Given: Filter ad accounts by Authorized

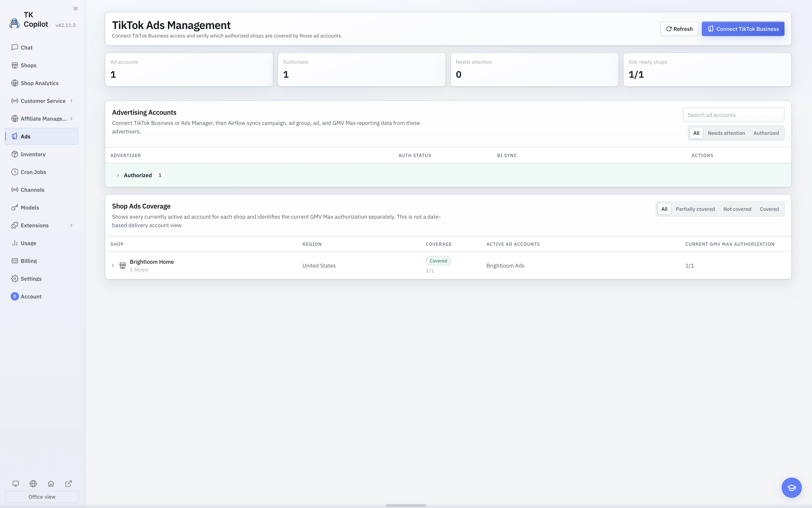Looking at the screenshot, I should tap(766, 133).
